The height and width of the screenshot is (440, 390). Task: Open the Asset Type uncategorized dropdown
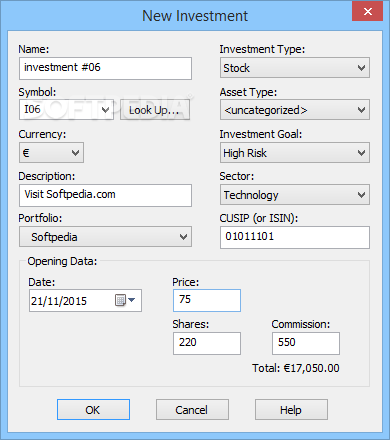295,110
